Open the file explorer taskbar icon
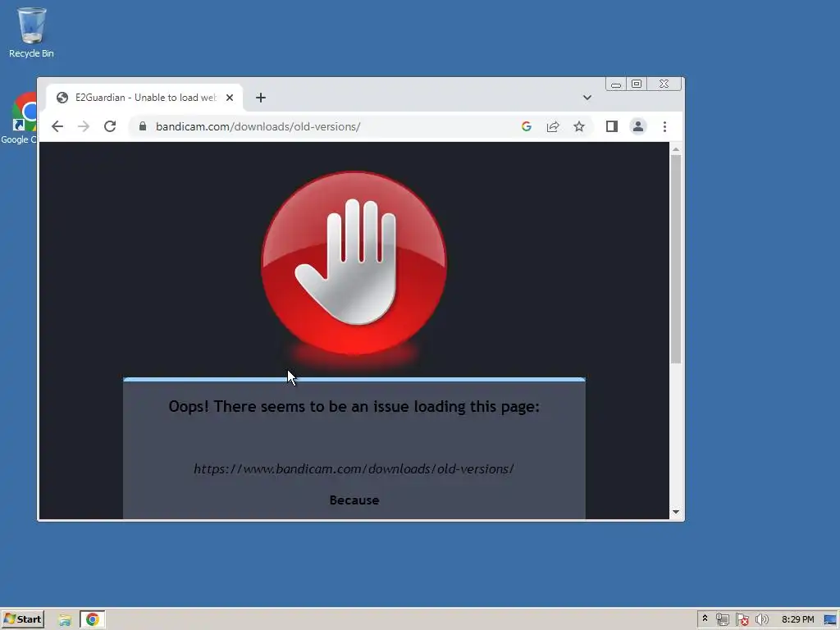The image size is (840, 630). tap(65, 620)
